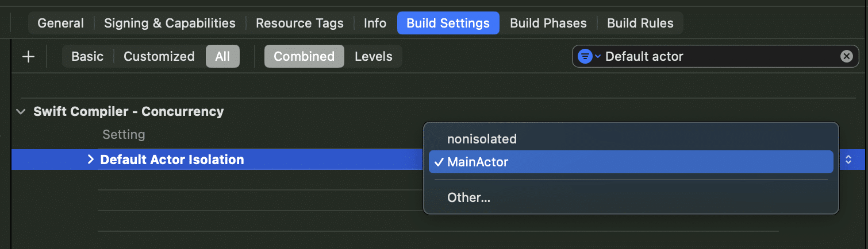Clear the Default actor search text
The width and height of the screenshot is (868, 249).
[846, 56]
